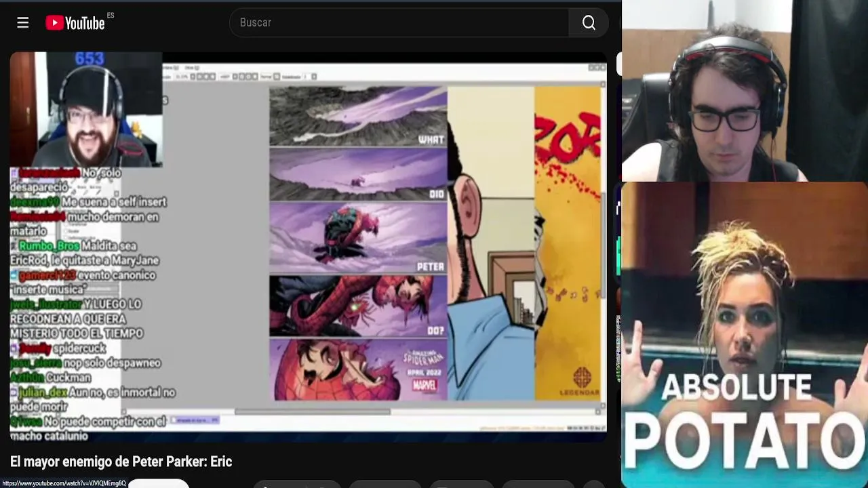Click the main video player area
868x488 pixels.
(x=309, y=247)
